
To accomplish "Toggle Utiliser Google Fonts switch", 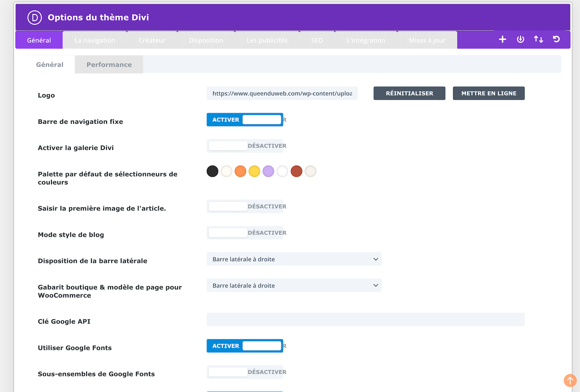I will coord(245,346).
